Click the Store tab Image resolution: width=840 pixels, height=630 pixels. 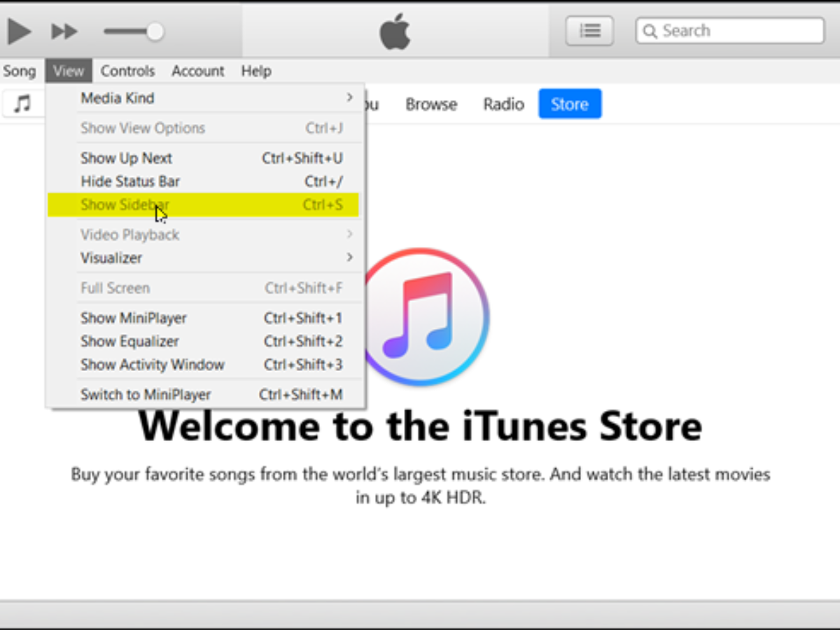tap(570, 104)
